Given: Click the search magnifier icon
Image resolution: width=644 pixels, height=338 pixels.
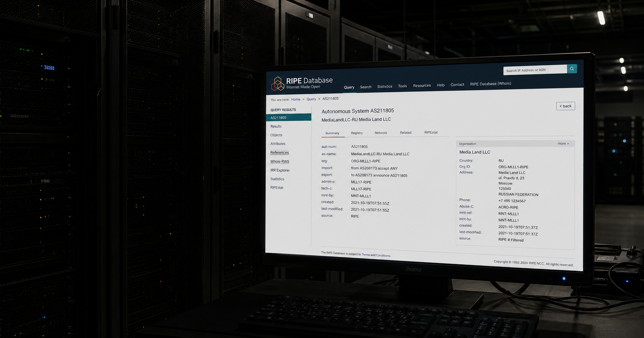Looking at the screenshot, I should pyautogui.click(x=572, y=69).
